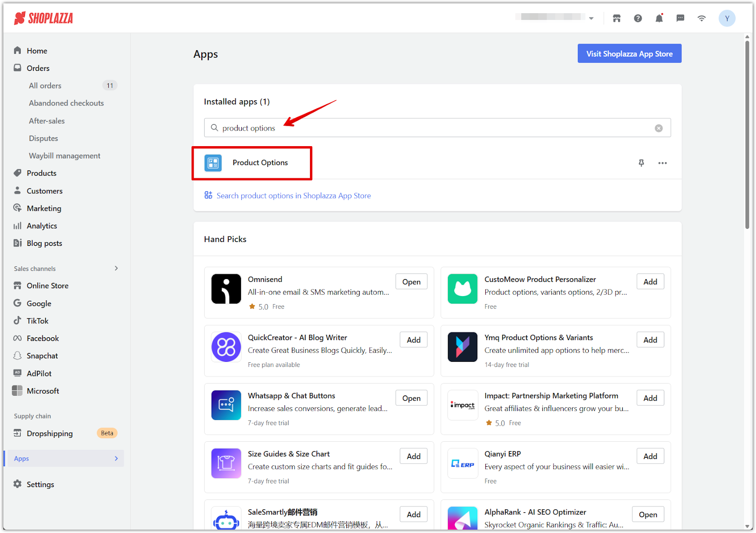Add CustoMeow Product Personalizer app
The width and height of the screenshot is (756, 533).
point(650,281)
